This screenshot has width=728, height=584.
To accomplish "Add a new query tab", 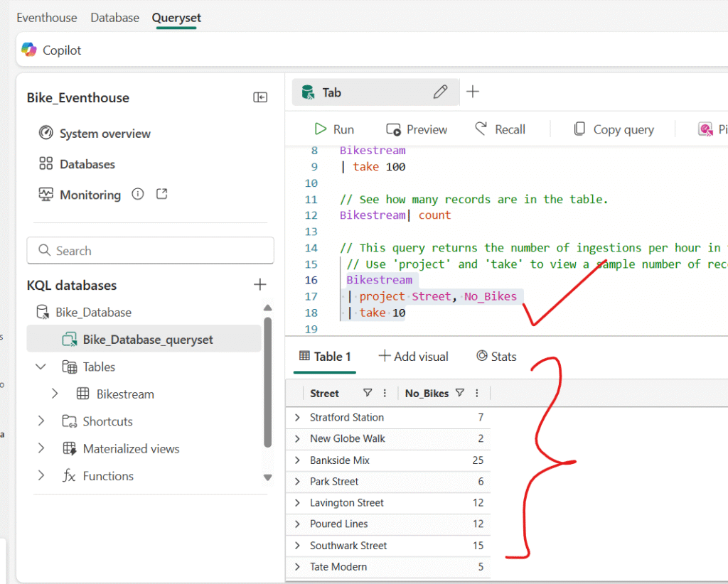I will coord(473,92).
